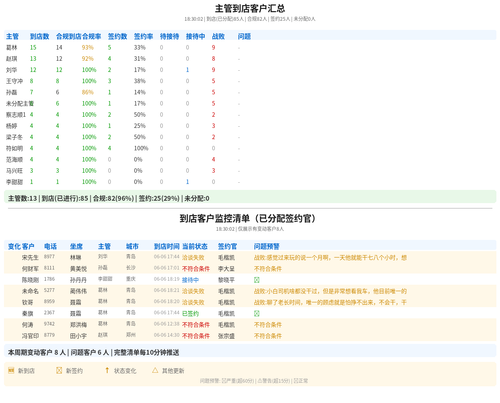The width and height of the screenshot is (500, 403).
Task: Click the 战败 column header
Action: coord(218,36)
